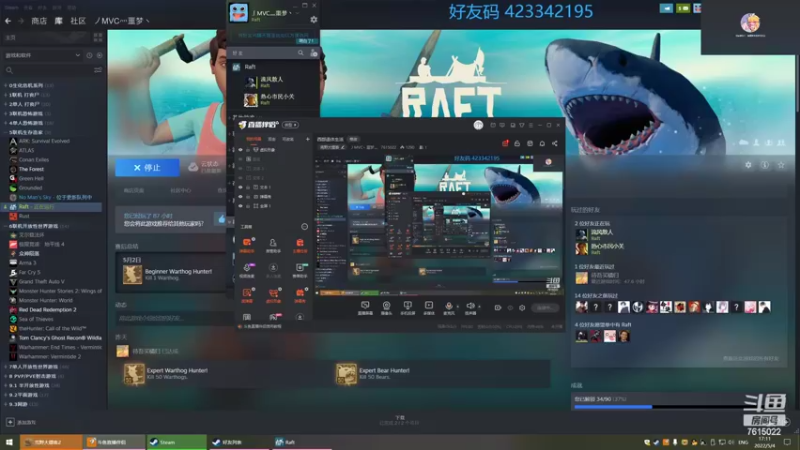Open the MVC profile tab in Steam

(122, 21)
